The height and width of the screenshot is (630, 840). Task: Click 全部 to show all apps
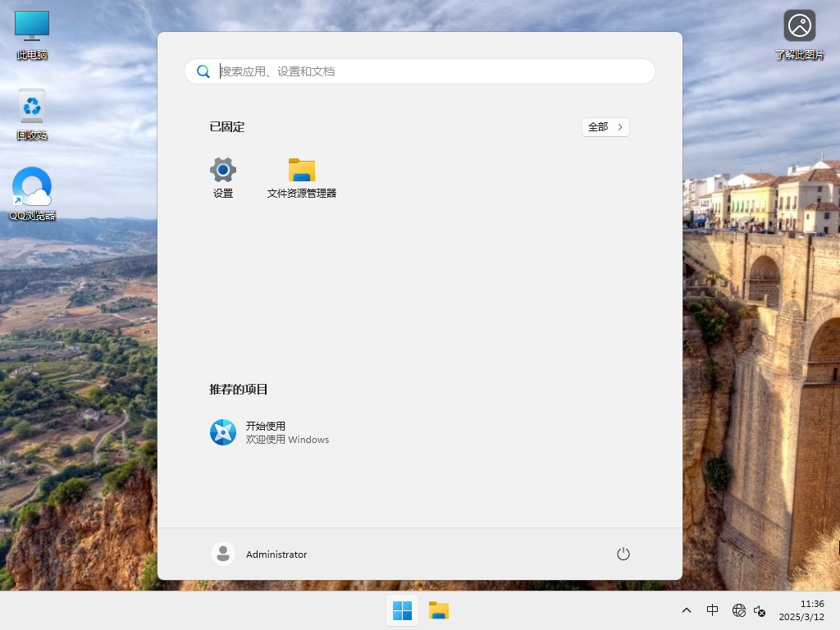point(605,127)
